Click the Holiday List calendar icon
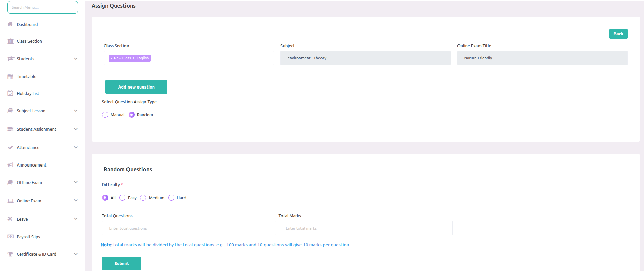Image resolution: width=644 pixels, height=271 pixels. [10, 93]
